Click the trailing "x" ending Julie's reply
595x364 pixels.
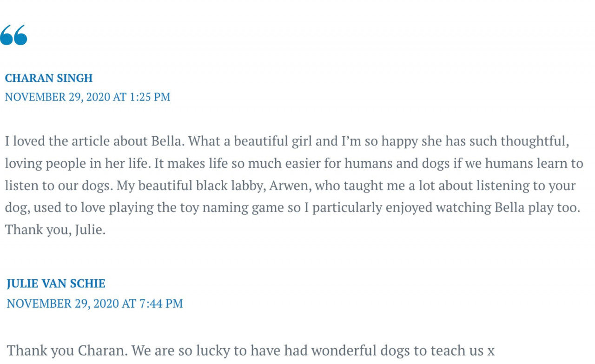tap(490, 351)
